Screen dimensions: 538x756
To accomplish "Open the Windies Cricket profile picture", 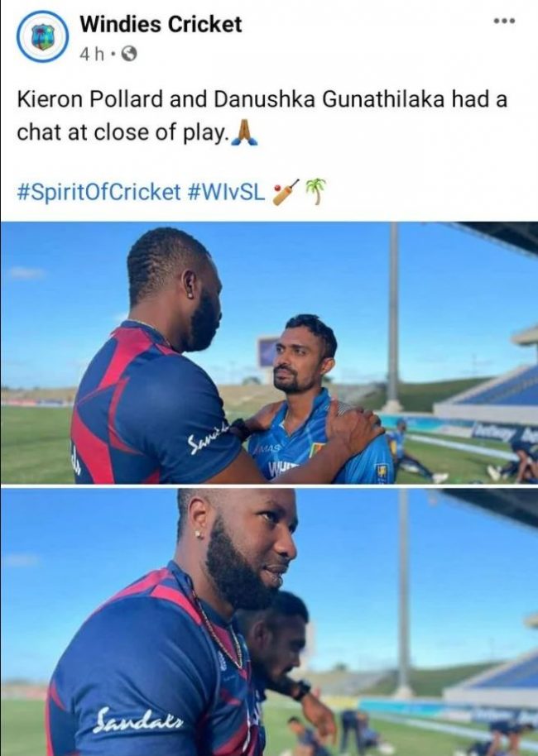I will coord(42,36).
